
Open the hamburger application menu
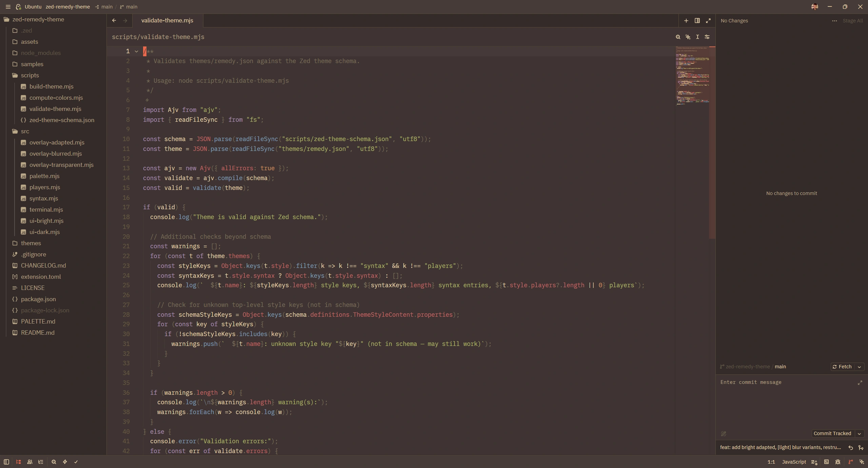[x=8, y=7]
